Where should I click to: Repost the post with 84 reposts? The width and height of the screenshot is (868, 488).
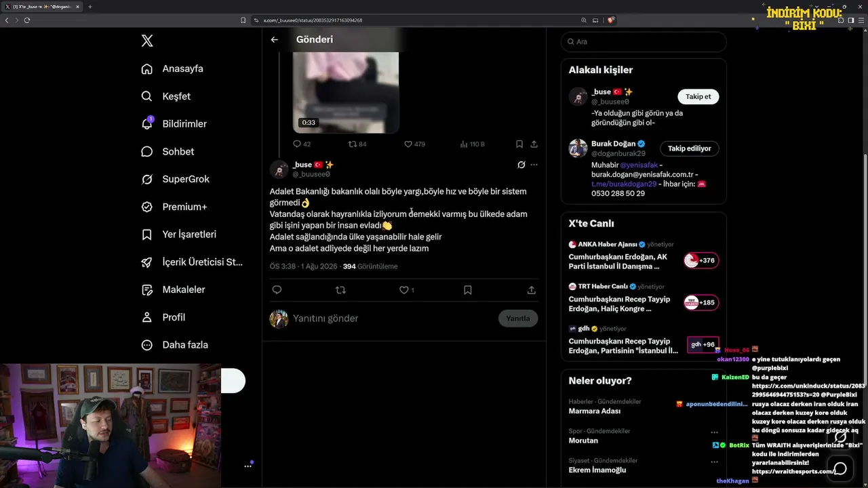click(357, 144)
